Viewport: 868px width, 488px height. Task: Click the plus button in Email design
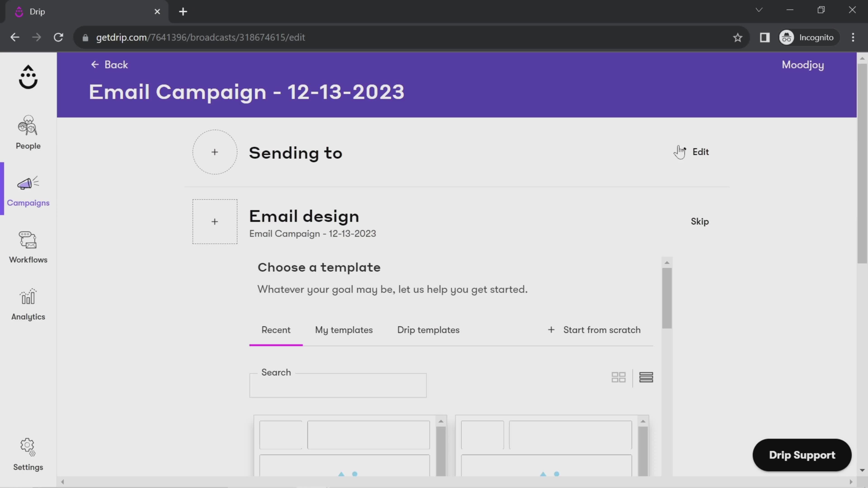tap(215, 221)
